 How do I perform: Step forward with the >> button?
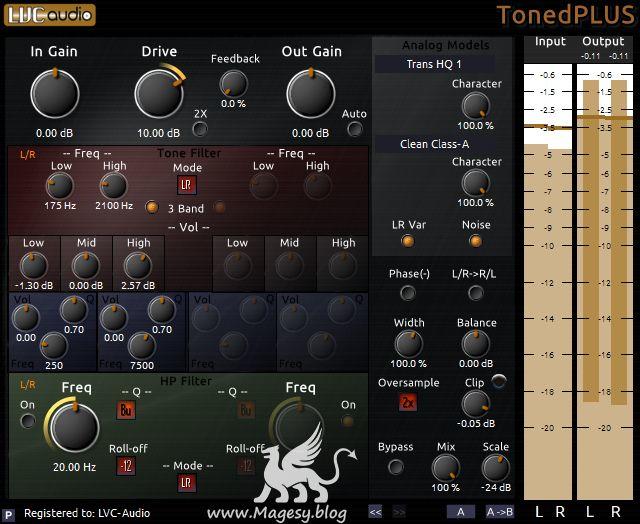pos(399,512)
